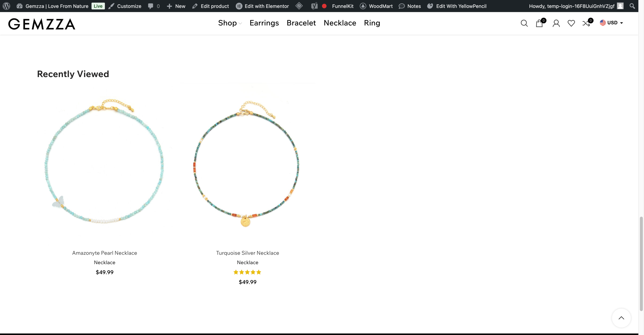Open the Bracelet category
Screen dimensions: 644x335
coord(301,23)
